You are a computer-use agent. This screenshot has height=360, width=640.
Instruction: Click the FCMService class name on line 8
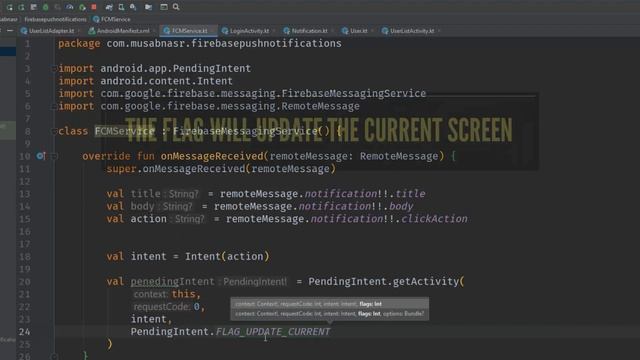(x=125, y=131)
